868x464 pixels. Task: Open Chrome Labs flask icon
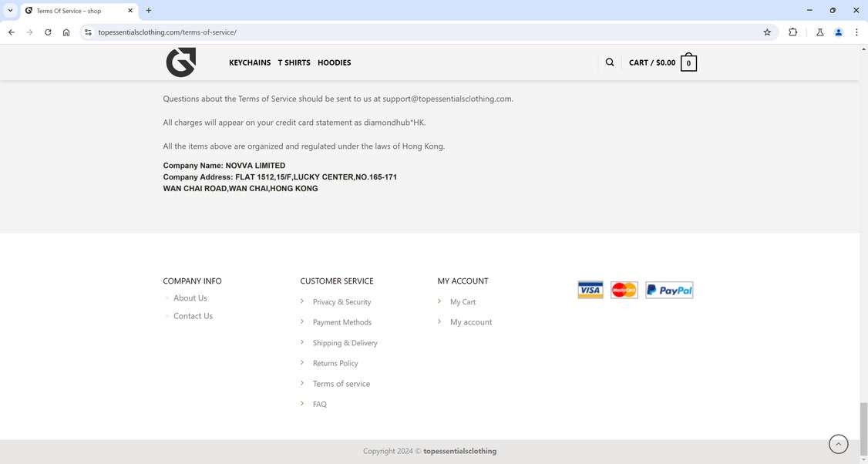click(x=820, y=32)
